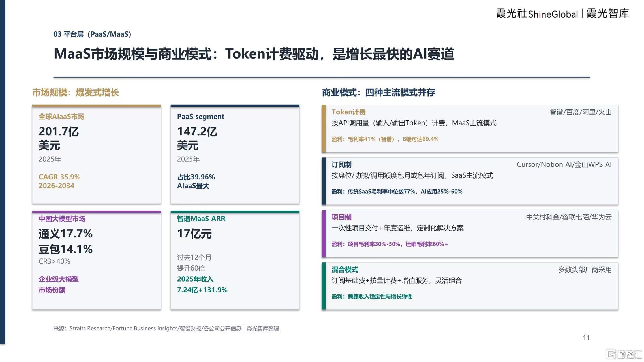Click the CAGR 35.9% text
This screenshot has height=362, width=644.
[x=59, y=177]
